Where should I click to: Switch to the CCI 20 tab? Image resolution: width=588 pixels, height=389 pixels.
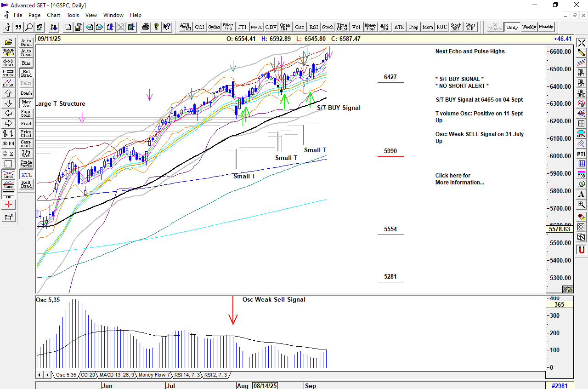(x=88, y=375)
